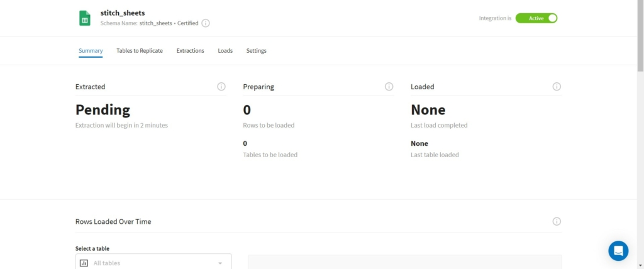Screen dimensions: 644x269
Task: Click the chart icon in table selector
Action: tap(84, 263)
